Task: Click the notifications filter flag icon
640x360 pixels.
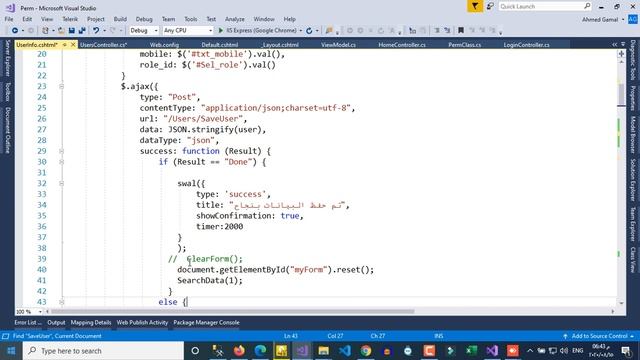Action: point(475,6)
